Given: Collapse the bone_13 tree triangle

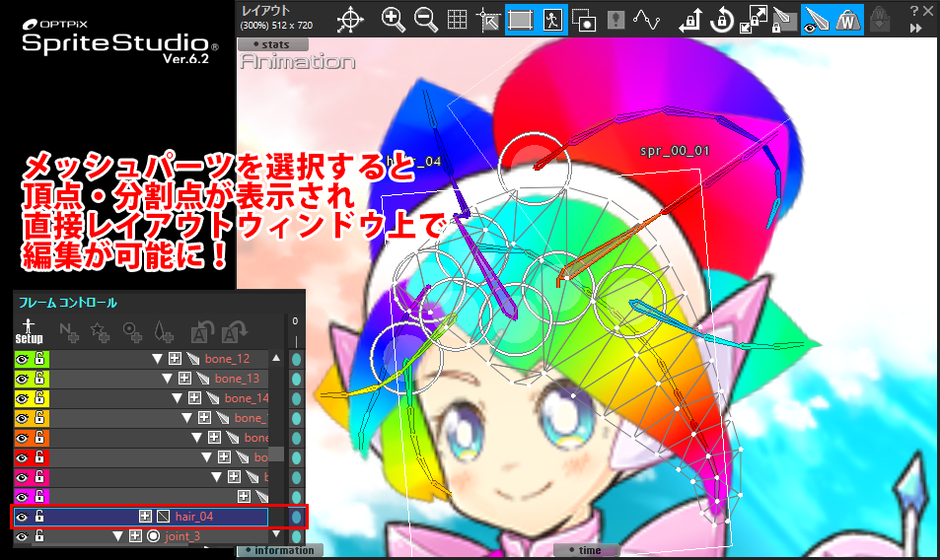Looking at the screenshot, I should (x=168, y=379).
